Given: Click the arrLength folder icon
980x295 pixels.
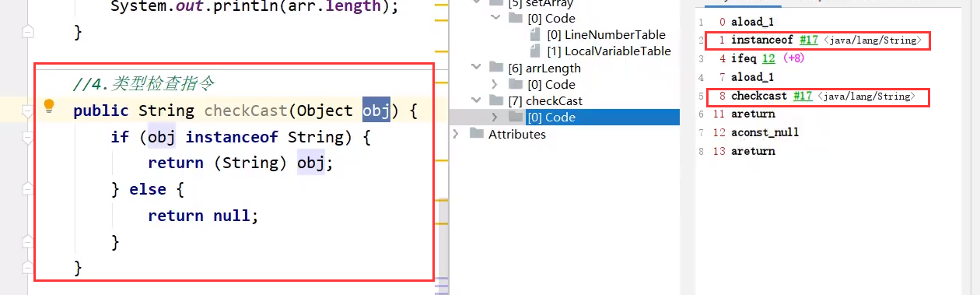Looking at the screenshot, I should (497, 68).
